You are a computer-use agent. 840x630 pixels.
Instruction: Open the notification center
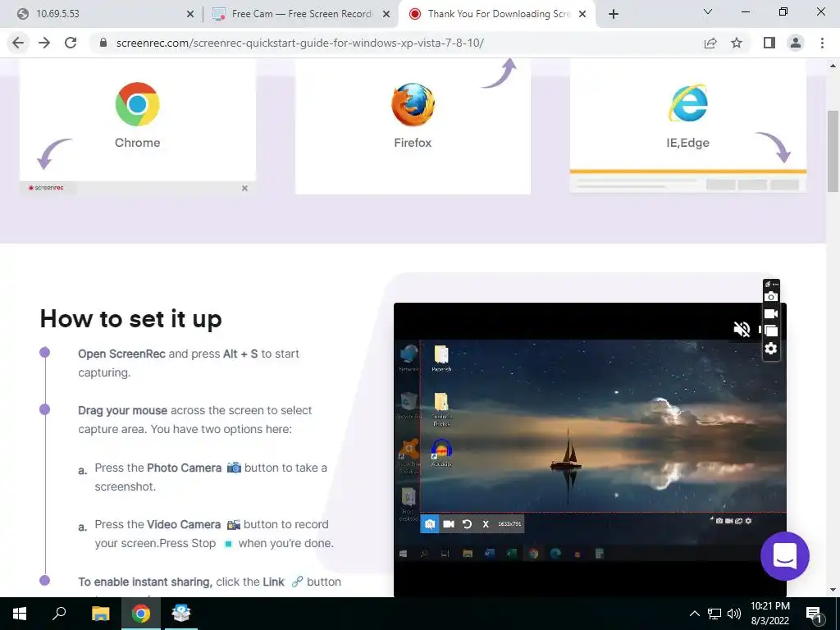pyautogui.click(x=815, y=615)
